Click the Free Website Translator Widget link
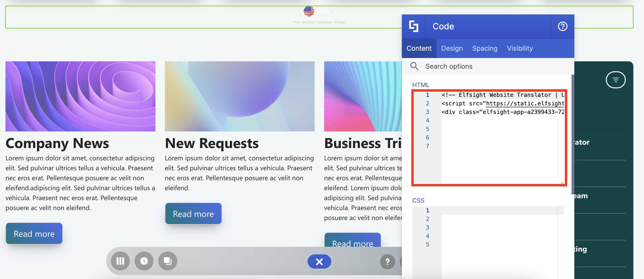This screenshot has height=279, width=644. tap(319, 22)
